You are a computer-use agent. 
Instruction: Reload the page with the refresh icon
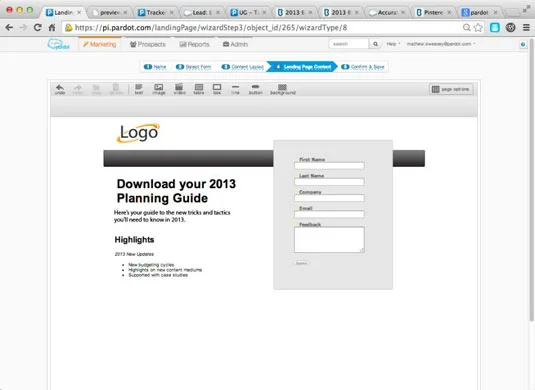[x=38, y=28]
